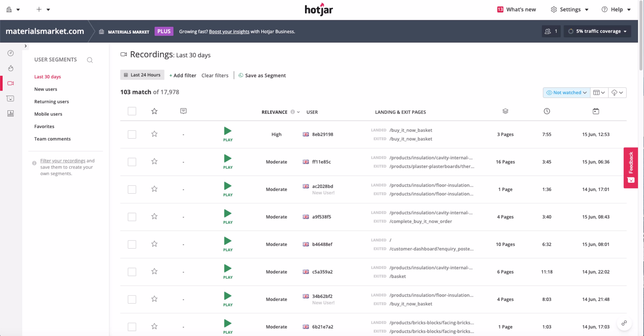Open the Surveys bar-chart icon in sidebar
644x336 pixels.
[10, 113]
